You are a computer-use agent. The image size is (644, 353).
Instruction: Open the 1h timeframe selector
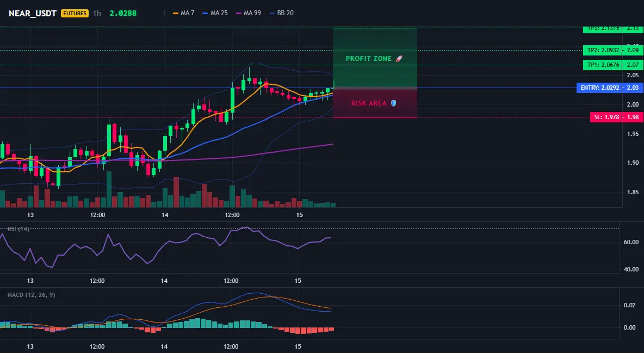tap(97, 13)
